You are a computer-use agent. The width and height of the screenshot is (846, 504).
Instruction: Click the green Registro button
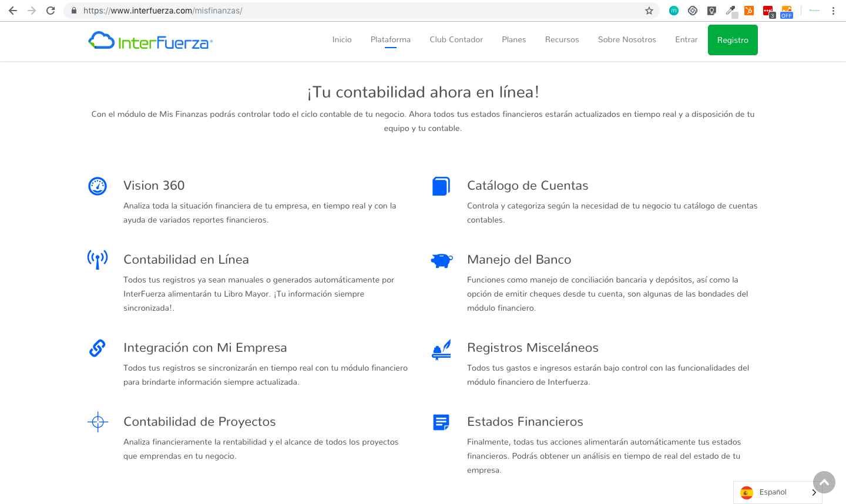tap(733, 40)
